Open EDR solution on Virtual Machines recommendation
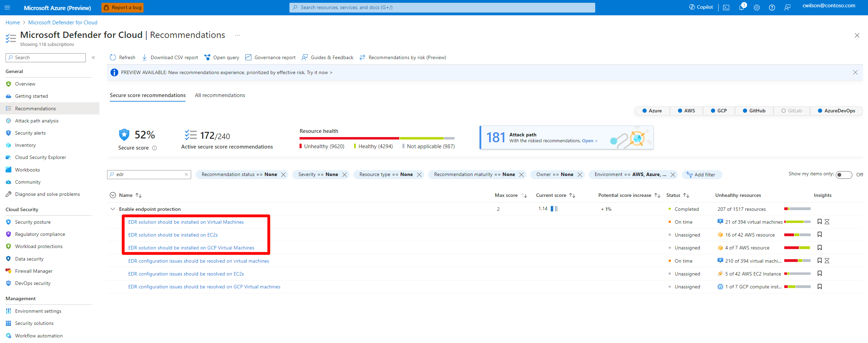The image size is (868, 343). (x=186, y=222)
